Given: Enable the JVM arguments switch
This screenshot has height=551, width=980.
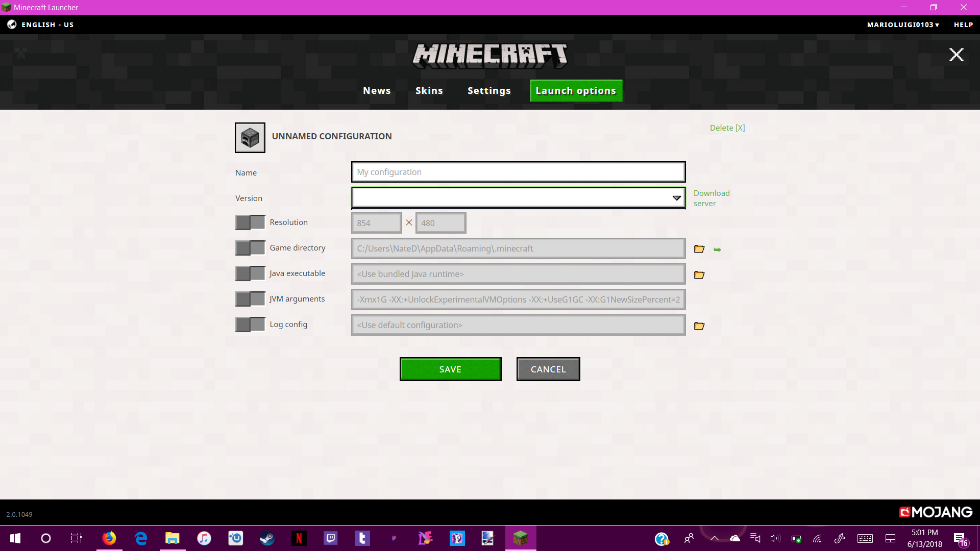Looking at the screenshot, I should 250,299.
